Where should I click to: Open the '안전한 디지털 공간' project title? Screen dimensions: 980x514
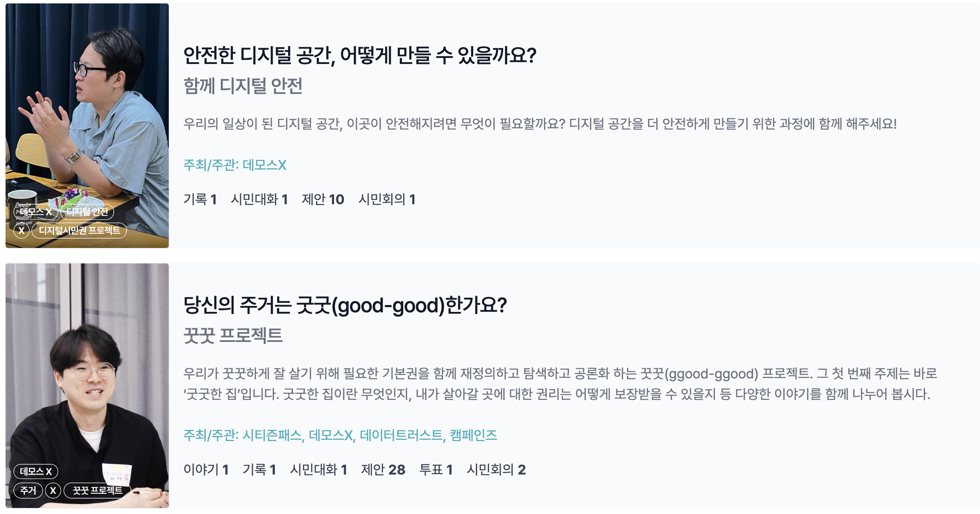[x=360, y=56]
